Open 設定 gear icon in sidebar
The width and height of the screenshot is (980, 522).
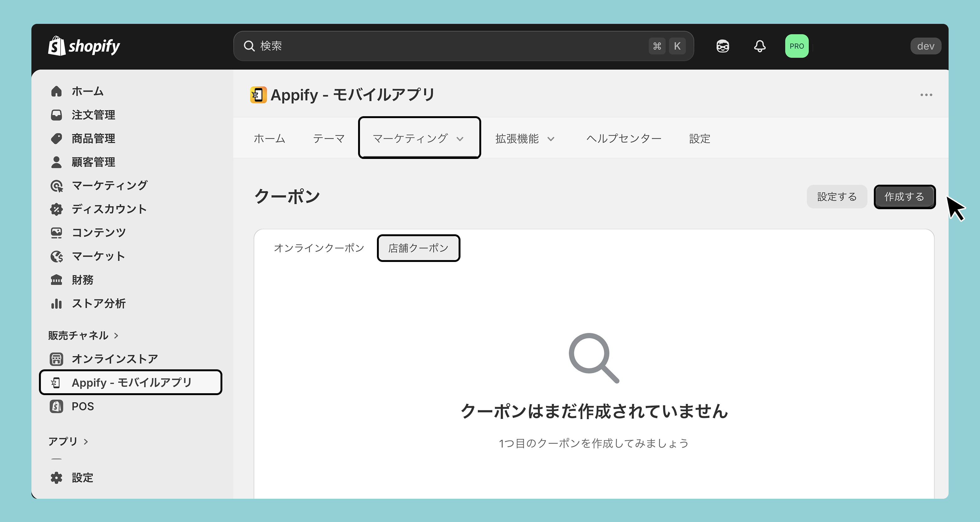click(56, 478)
